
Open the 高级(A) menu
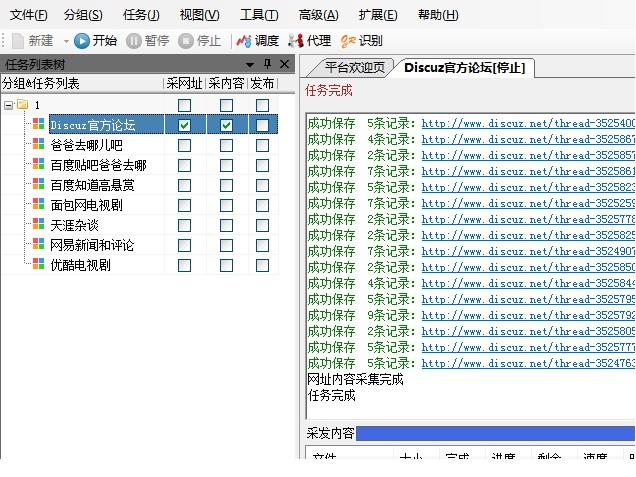(x=318, y=15)
